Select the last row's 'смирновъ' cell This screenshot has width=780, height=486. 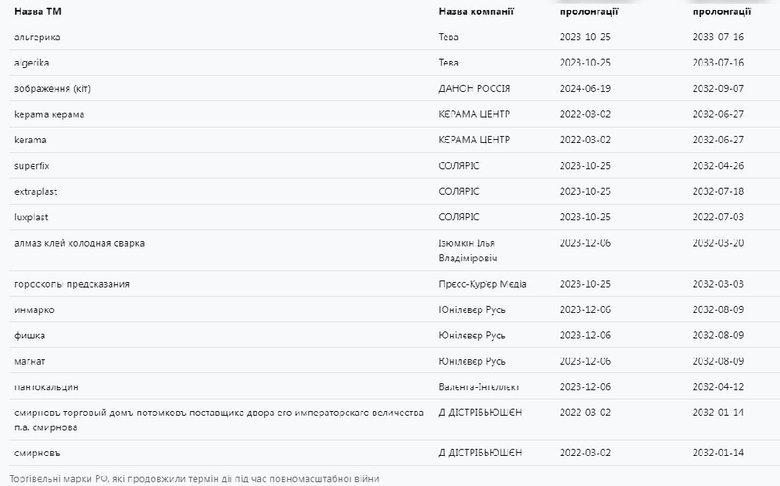[x=37, y=453]
